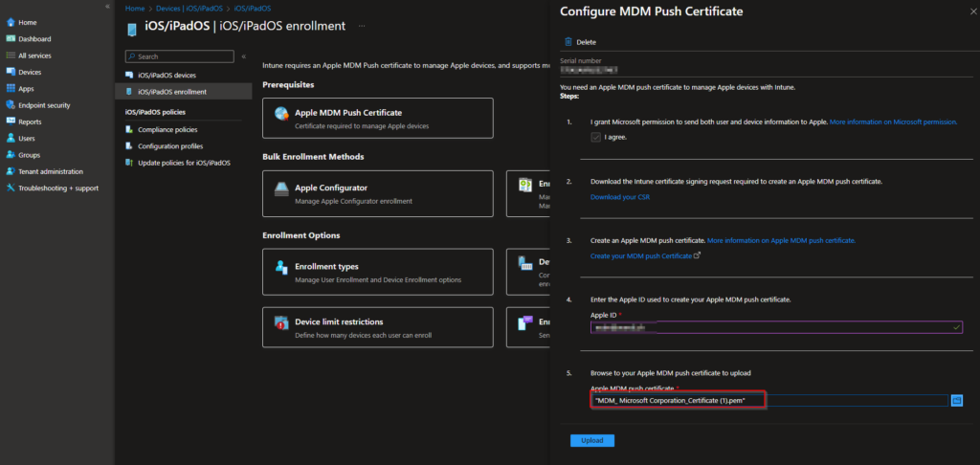Viewport: 980px width, 465px height.
Task: Click the Configuration profiles icon
Action: tap(129, 145)
